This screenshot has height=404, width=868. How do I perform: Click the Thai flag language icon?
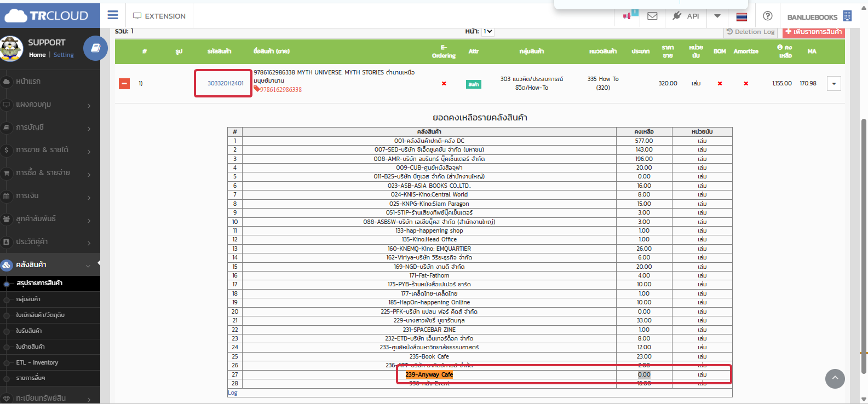741,16
